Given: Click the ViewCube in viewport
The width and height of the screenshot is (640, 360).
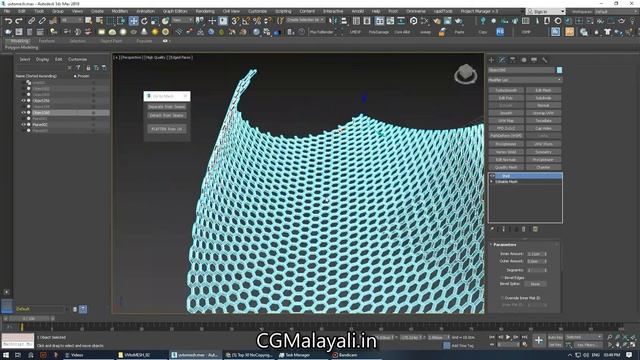Looking at the screenshot, I should (x=465, y=74).
